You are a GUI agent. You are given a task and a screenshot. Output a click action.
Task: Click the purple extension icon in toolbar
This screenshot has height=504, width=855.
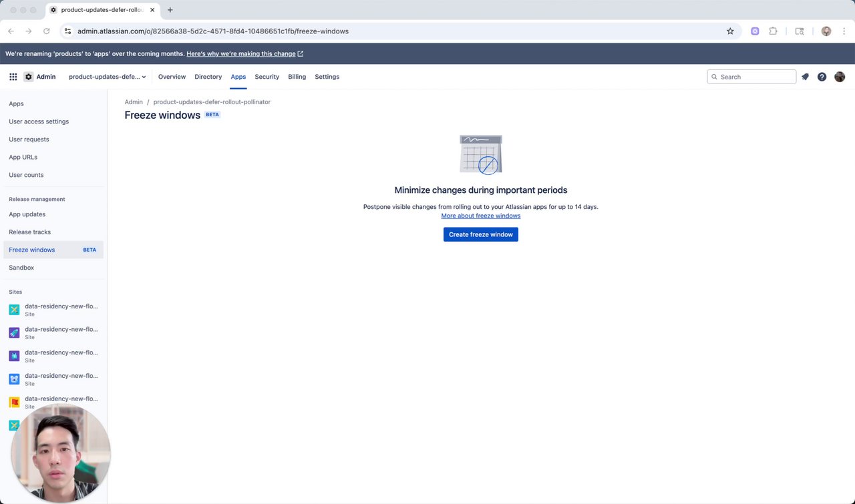755,31
